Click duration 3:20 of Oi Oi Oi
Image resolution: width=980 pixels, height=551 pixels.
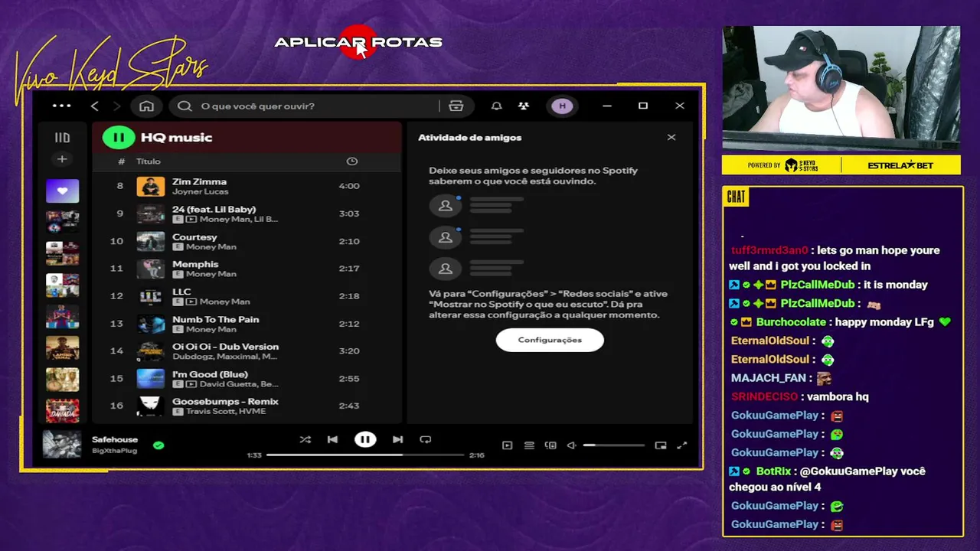coord(349,351)
